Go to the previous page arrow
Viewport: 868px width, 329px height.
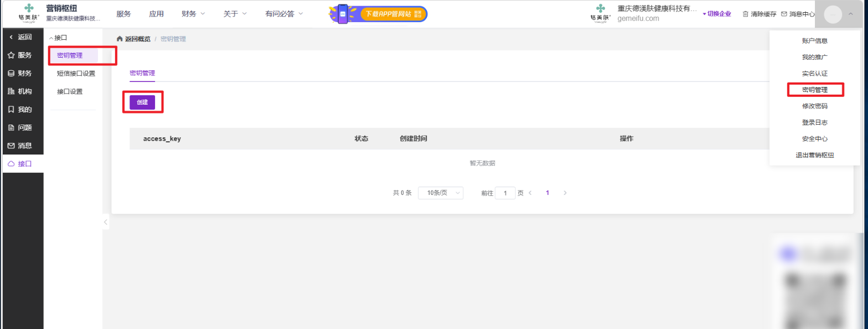pos(530,193)
